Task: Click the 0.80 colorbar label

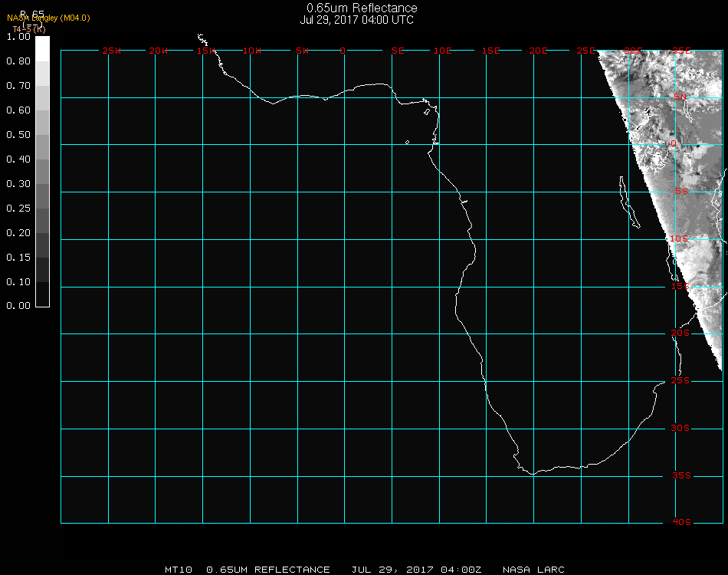Action: [x=18, y=61]
